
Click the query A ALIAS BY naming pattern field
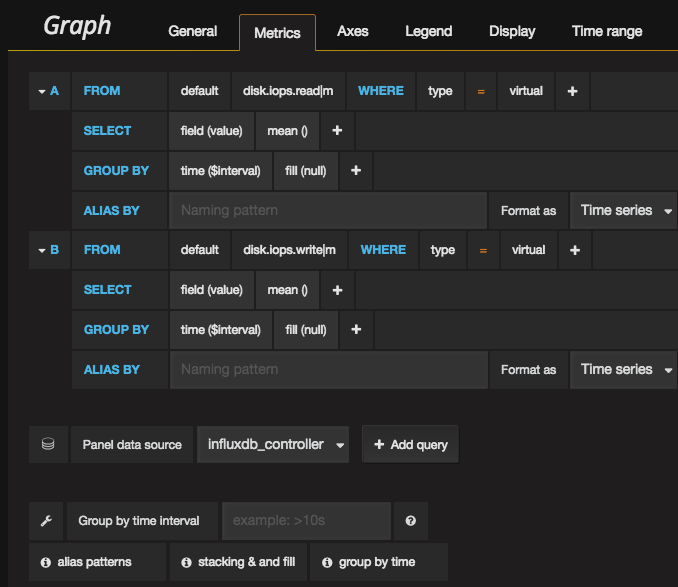[328, 211]
